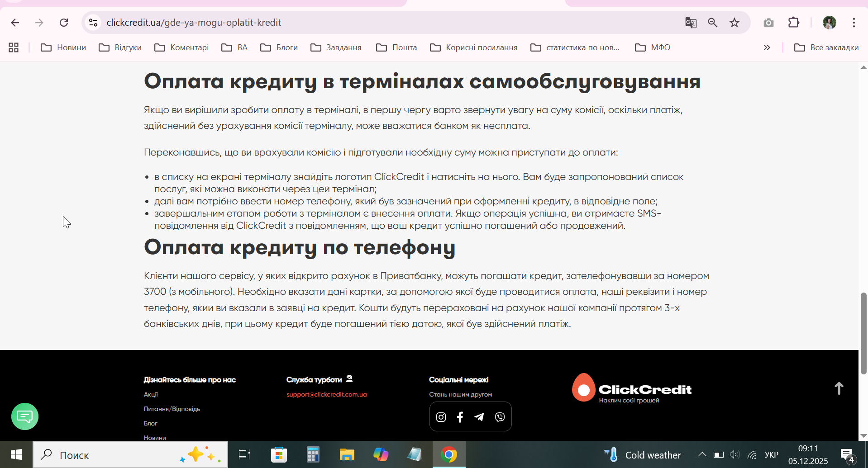This screenshot has height=468, width=868.
Task: Click the Windows taskbar search field
Action: (130, 455)
